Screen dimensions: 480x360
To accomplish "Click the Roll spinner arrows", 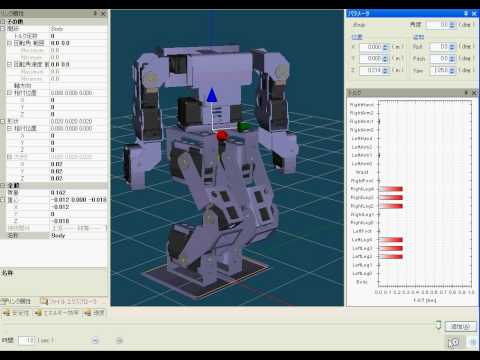I will click(x=452, y=47).
